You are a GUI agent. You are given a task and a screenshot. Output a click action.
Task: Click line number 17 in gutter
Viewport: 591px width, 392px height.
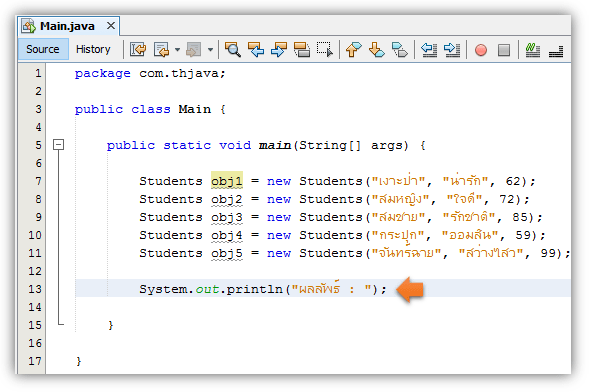coord(35,361)
